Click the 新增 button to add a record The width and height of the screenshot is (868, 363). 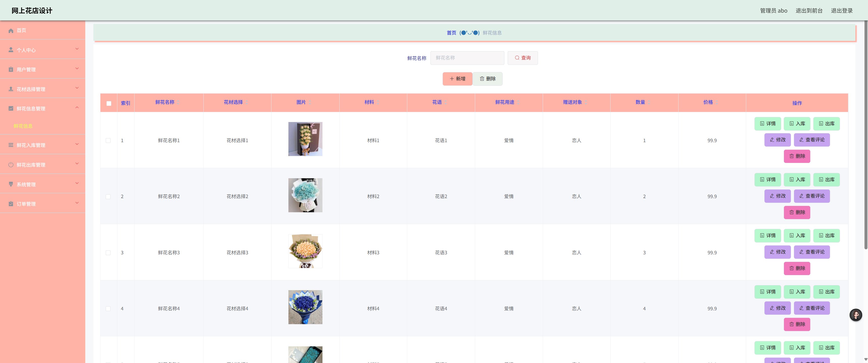pyautogui.click(x=457, y=78)
